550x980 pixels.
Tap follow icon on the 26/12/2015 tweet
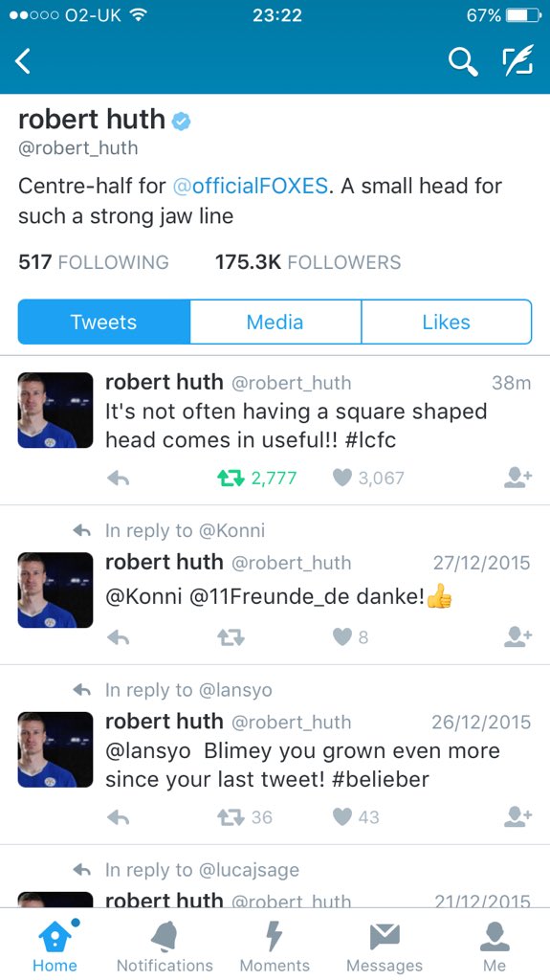517,817
